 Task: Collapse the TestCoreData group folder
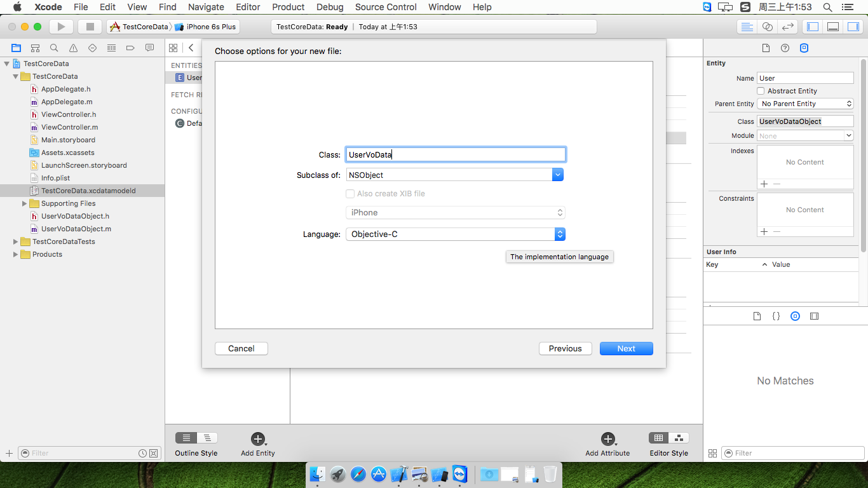(15, 76)
